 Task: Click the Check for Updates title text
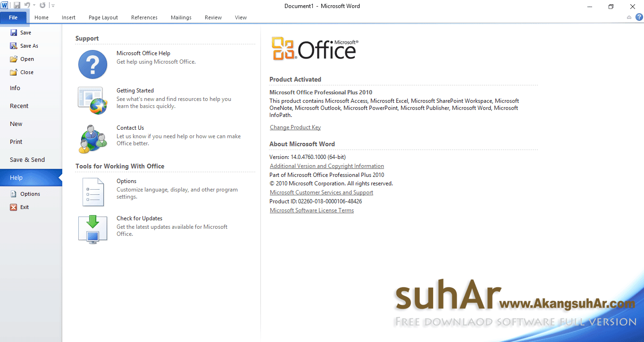click(x=140, y=218)
